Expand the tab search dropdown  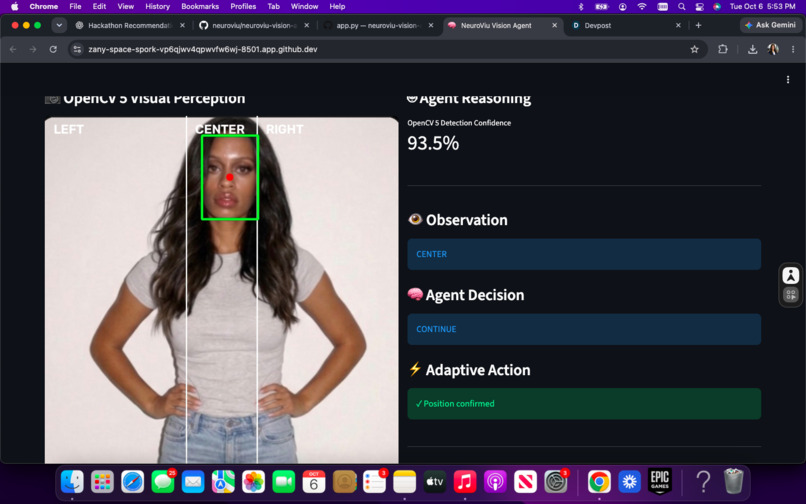click(x=59, y=25)
